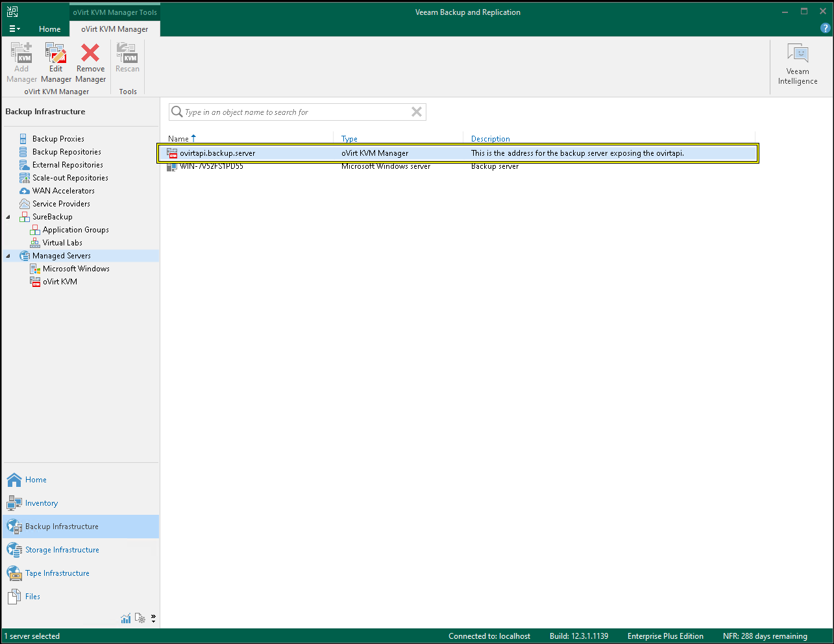
Task: Open the Tape Infrastructure view
Action: coord(57,573)
